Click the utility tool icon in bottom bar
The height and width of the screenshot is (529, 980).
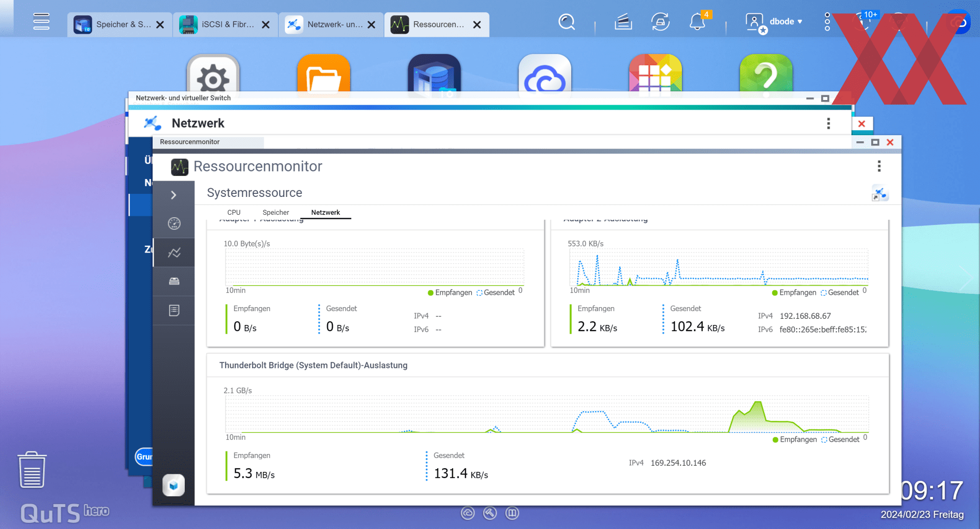(x=490, y=513)
